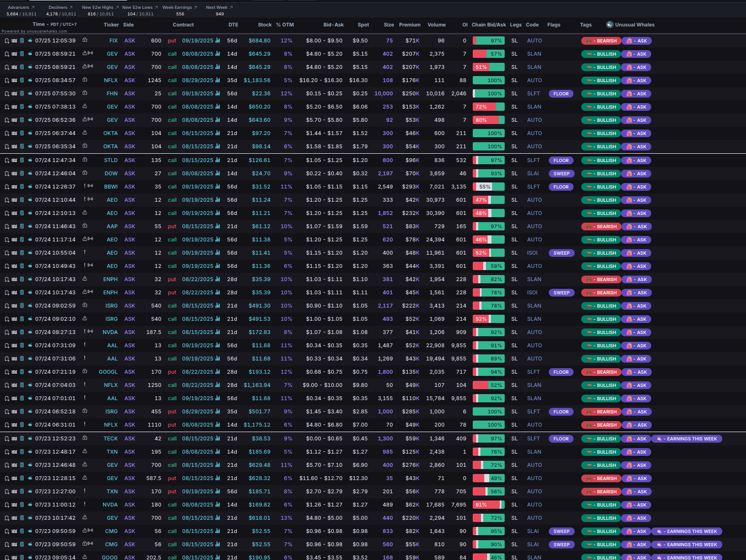Click the Week Earnings value 556

180,14
